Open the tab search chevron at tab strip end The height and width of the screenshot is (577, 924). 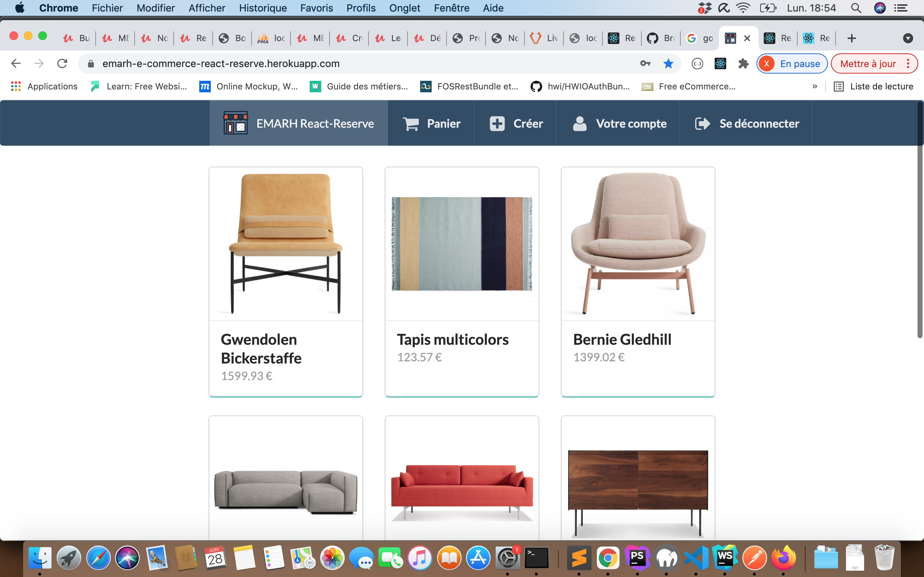[908, 38]
